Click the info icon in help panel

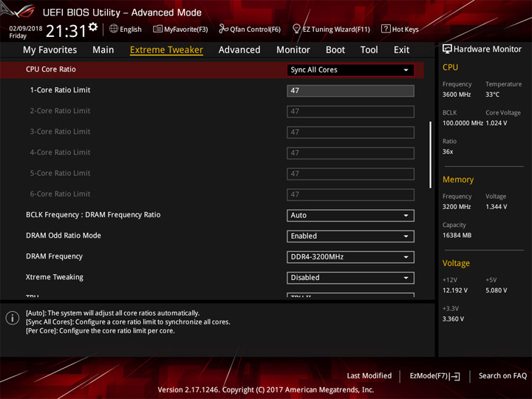pos(13,318)
